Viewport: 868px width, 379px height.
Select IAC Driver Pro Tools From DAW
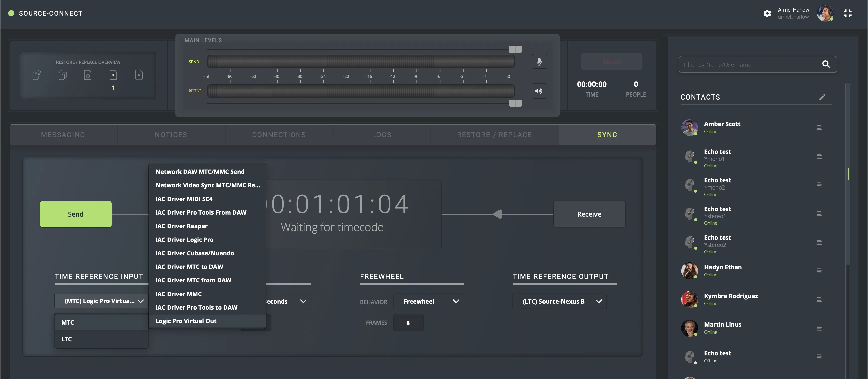[x=207, y=212]
